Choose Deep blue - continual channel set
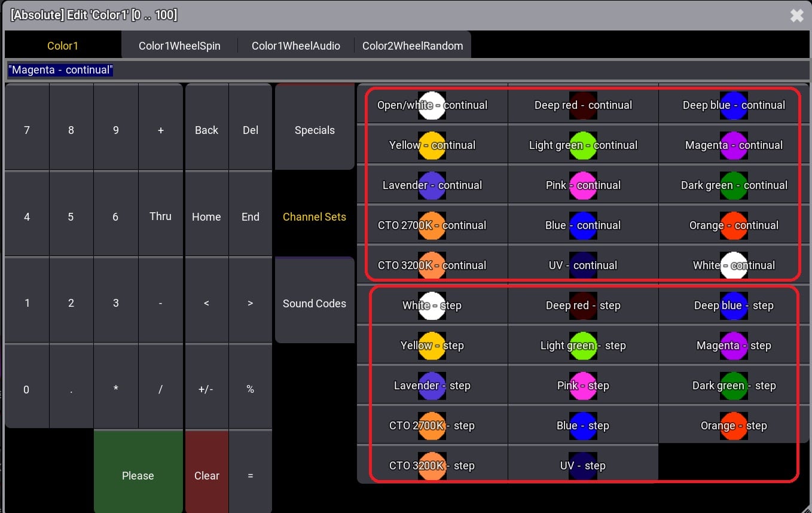The image size is (812, 513). (x=733, y=105)
